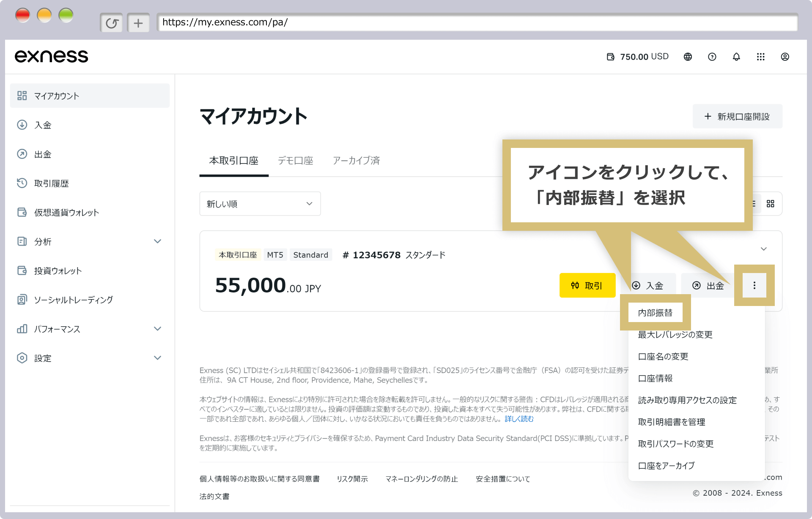Open 取引履歴 transaction history

(x=90, y=183)
